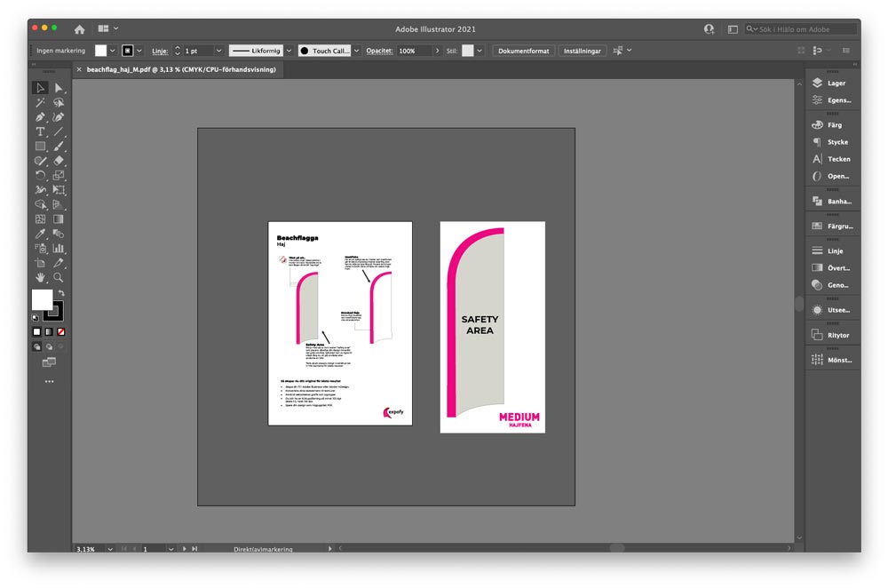Open the Likformig stroke profile dropdown
The image size is (888, 588).
click(289, 51)
